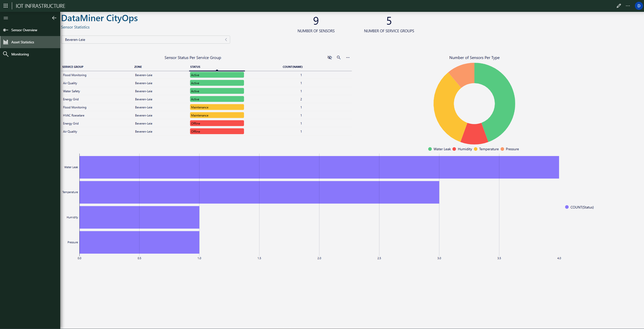Open Monitoring page in sidebar
Viewport: 644px width, 329px height.
(20, 54)
